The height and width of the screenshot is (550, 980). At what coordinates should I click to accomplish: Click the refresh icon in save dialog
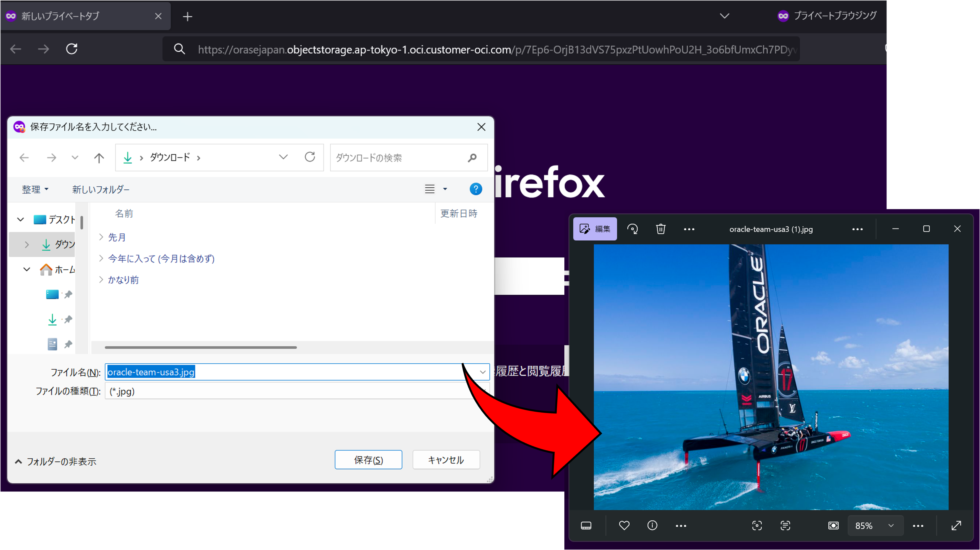tap(310, 157)
